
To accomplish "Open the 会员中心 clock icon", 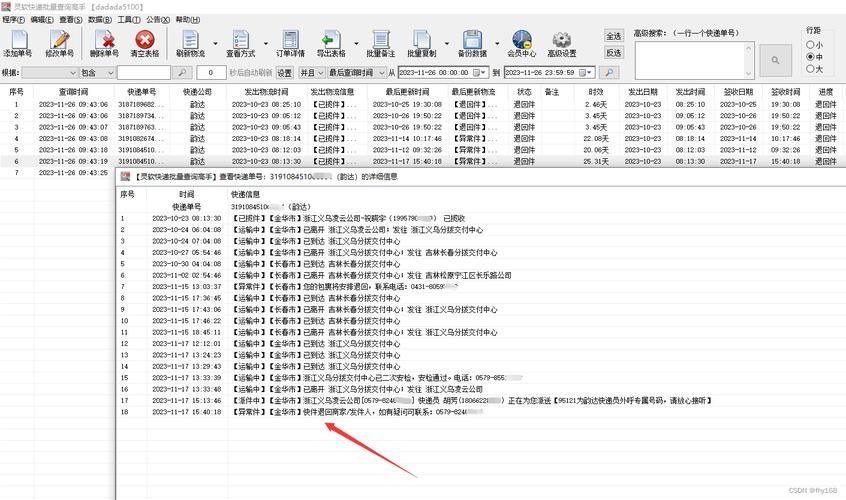I will pos(522,40).
